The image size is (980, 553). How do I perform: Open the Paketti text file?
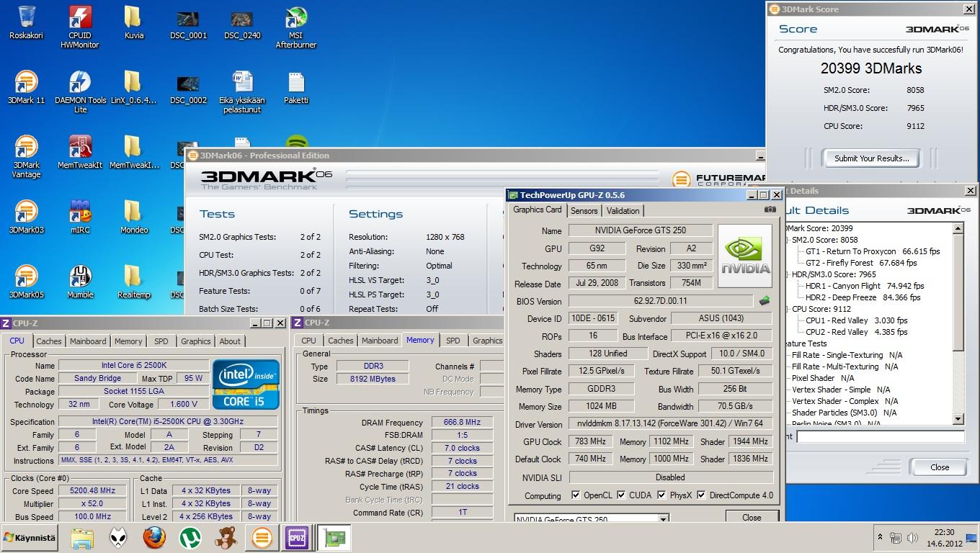pos(296,88)
